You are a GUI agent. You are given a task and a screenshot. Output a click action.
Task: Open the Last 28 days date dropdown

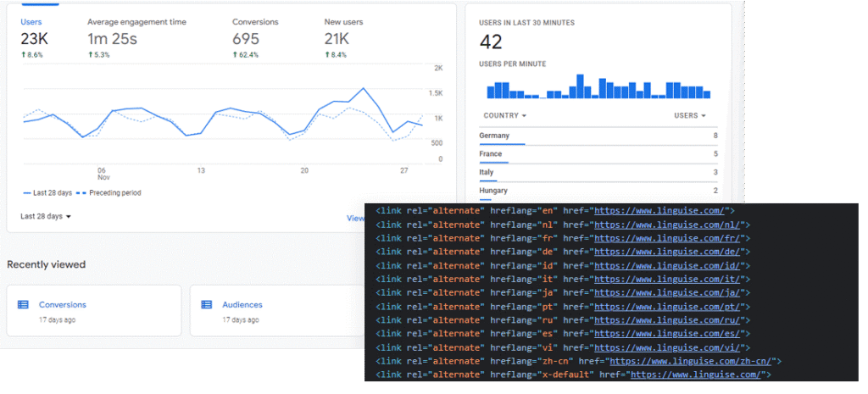(x=46, y=216)
